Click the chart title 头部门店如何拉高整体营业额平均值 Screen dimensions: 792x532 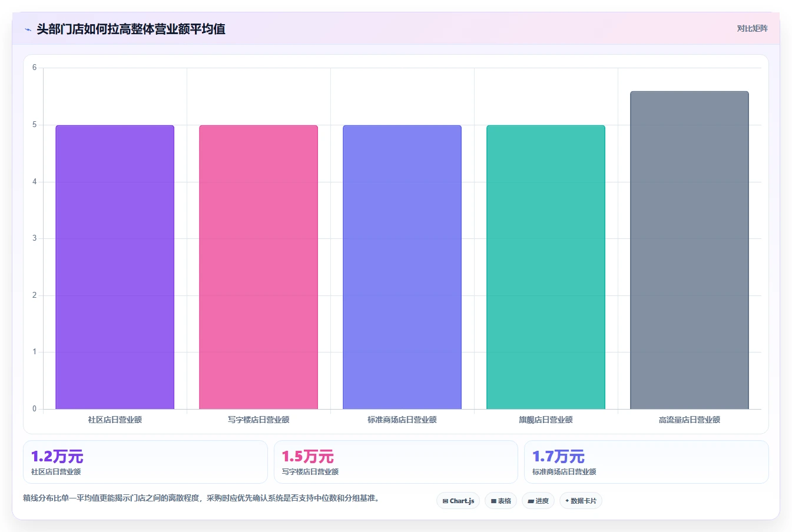tap(131, 29)
